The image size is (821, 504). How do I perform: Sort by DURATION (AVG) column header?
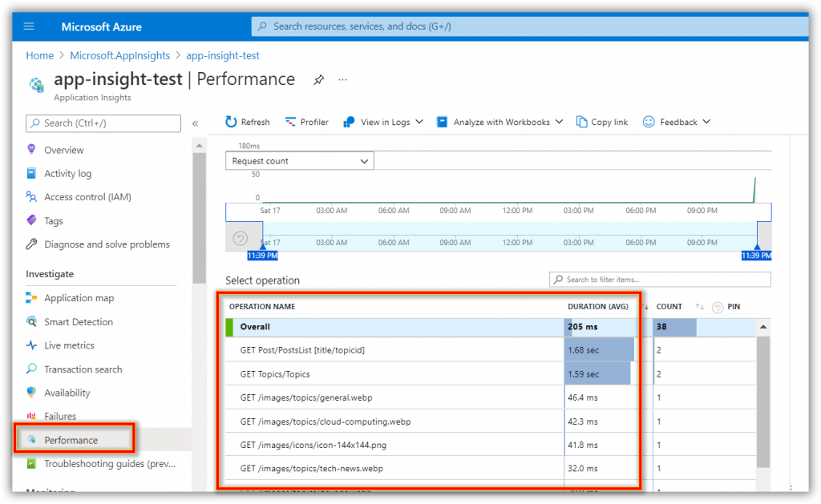click(598, 307)
